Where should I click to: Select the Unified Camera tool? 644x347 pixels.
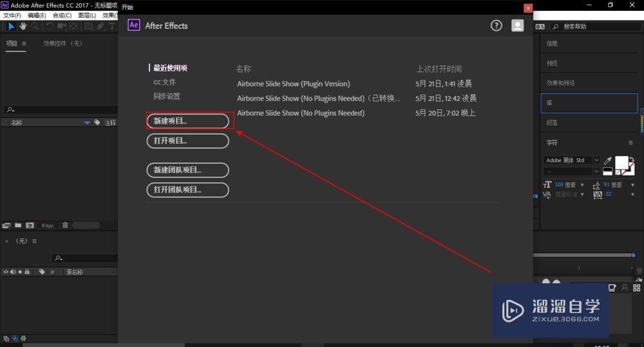[x=62, y=26]
